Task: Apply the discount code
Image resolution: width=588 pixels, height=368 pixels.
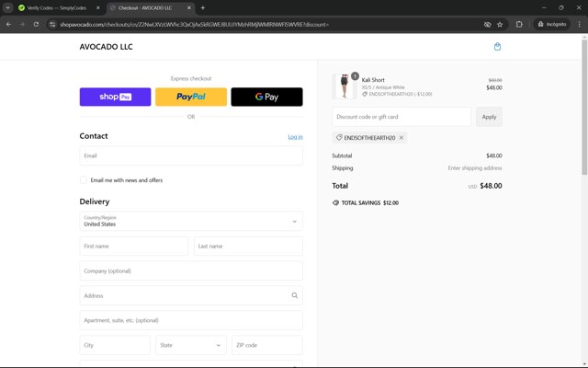Action: pyautogui.click(x=489, y=117)
